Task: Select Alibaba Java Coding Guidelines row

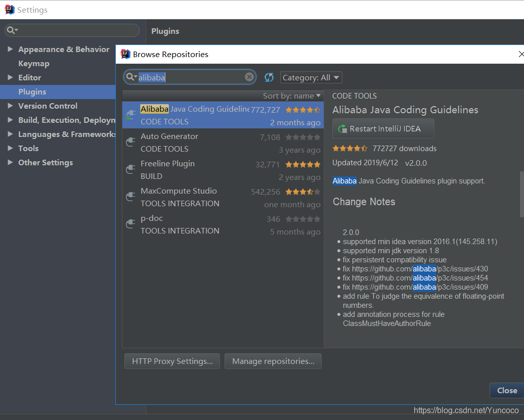Action: tap(223, 115)
